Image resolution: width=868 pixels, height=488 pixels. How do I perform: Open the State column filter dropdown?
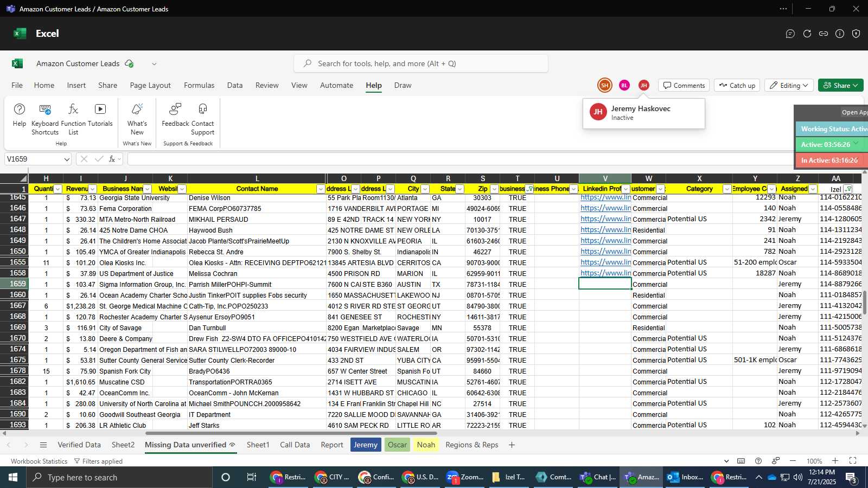coord(459,189)
